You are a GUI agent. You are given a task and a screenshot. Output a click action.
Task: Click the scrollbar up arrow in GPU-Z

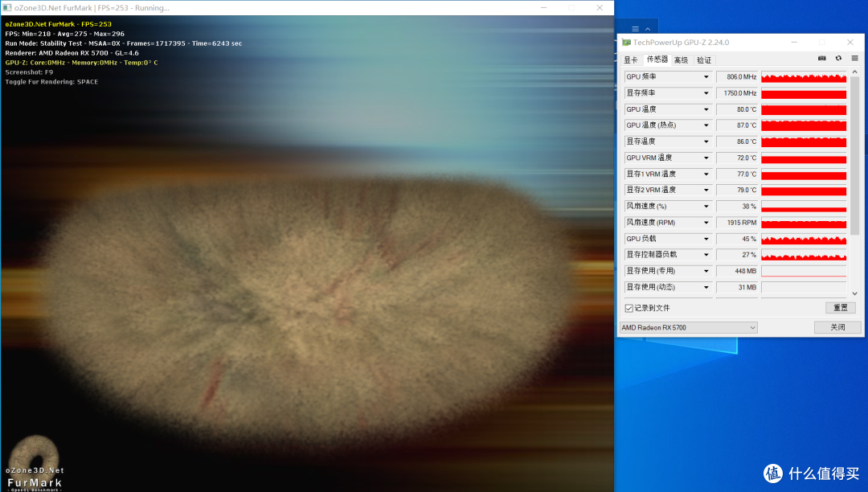[854, 72]
